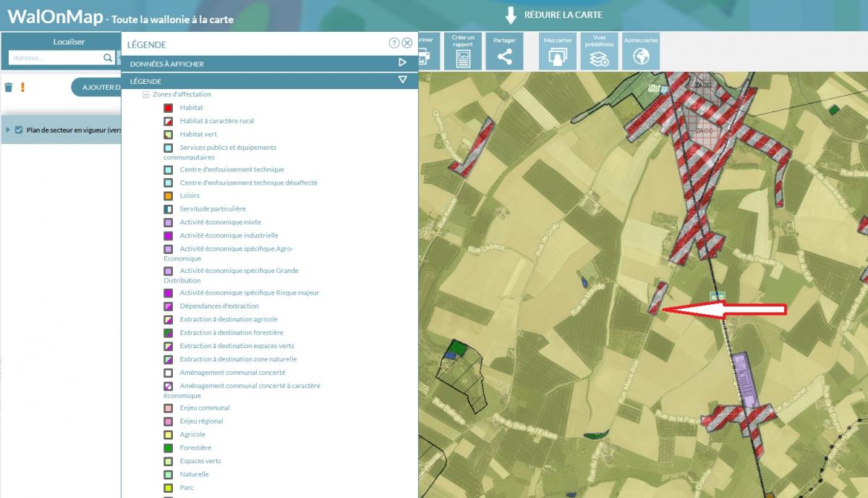The image size is (868, 498).
Task: Collapse the Légende section header
Action: coord(402,80)
